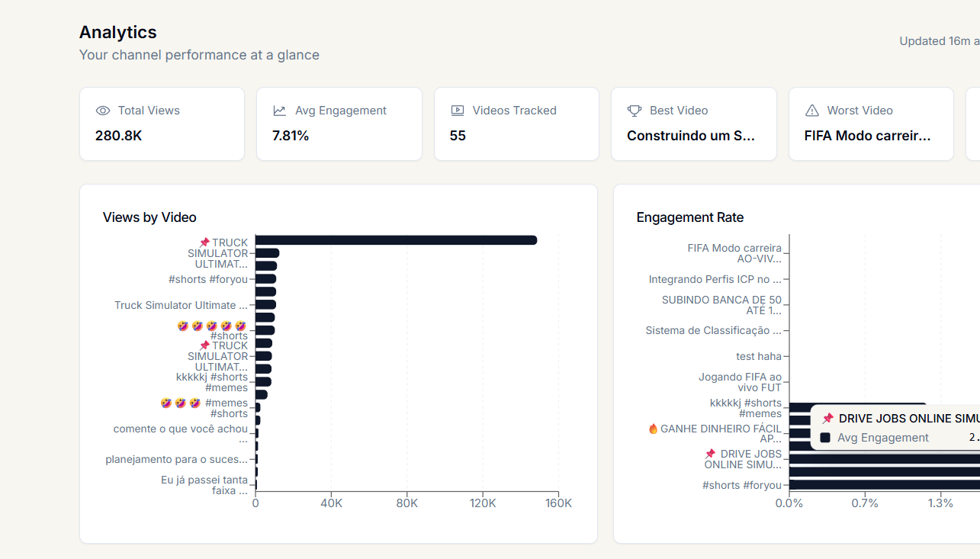Image resolution: width=980 pixels, height=559 pixels.
Task: Click the 7.81% average engagement value
Action: coord(291,136)
